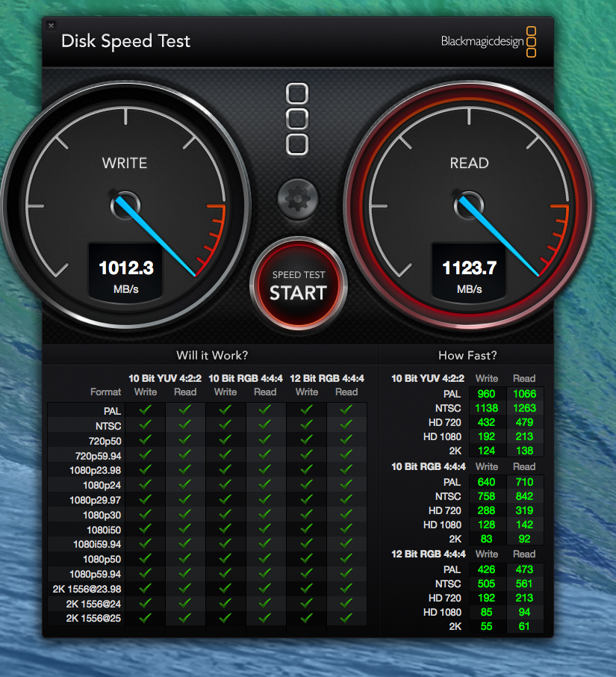This screenshot has width=616, height=677.
Task: Click the PAL format row label
Action: pos(112,411)
